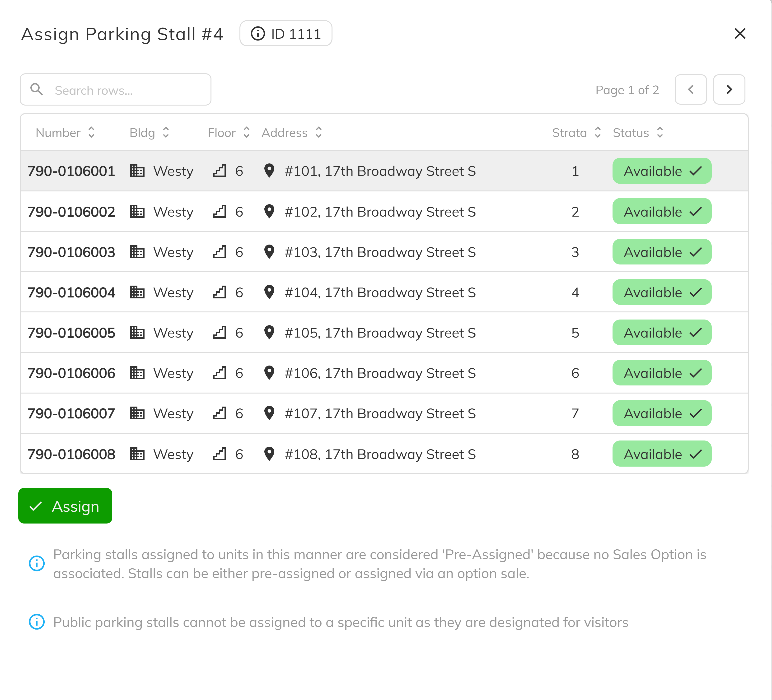Click blue info icon beside Pre-Assigned note
The width and height of the screenshot is (772, 700).
tap(37, 563)
